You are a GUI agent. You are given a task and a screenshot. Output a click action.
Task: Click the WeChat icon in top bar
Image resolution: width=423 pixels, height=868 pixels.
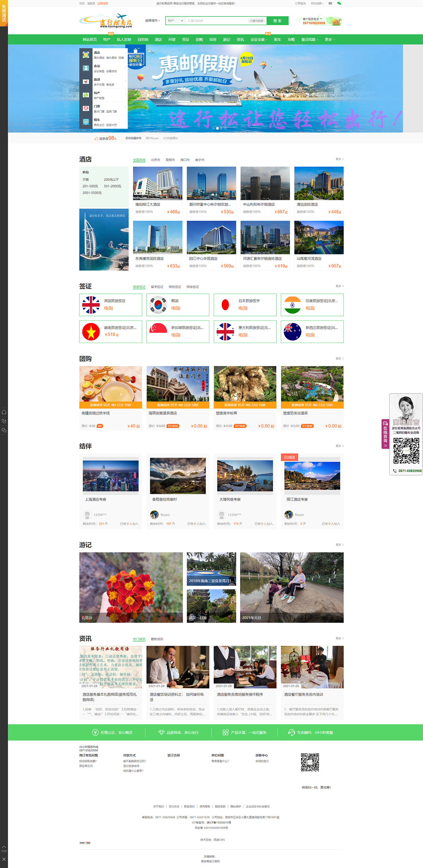tap(339, 3)
